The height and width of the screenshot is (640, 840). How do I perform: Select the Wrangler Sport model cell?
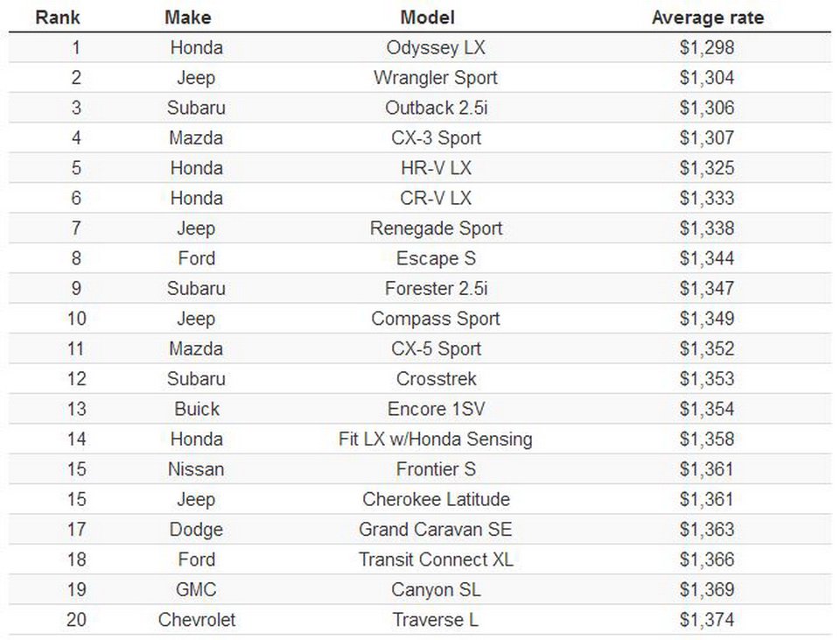[x=435, y=78]
